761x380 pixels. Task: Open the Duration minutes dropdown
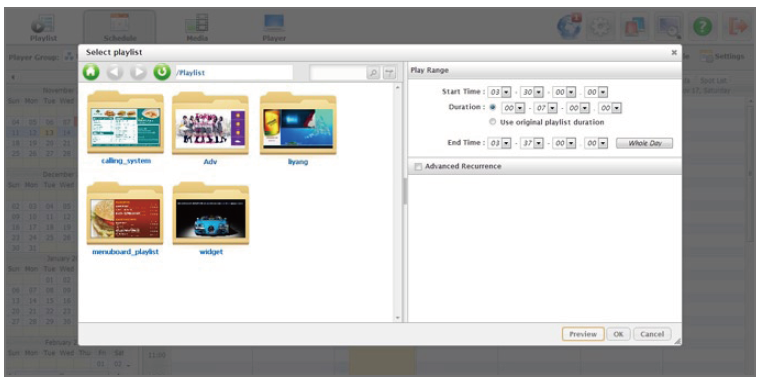pyautogui.click(x=552, y=107)
